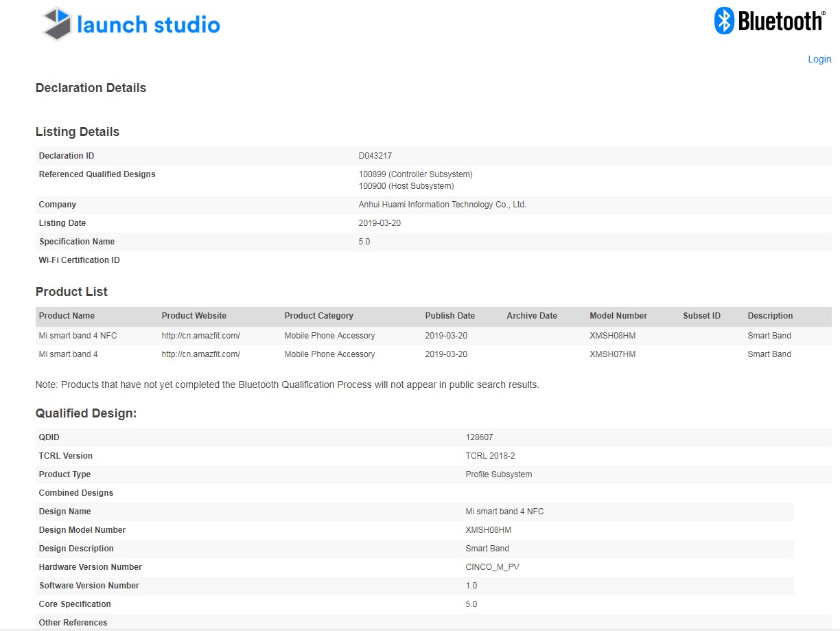Screen dimensions: 840x631
Task: Click the "Design Model Number" label
Action: click(x=82, y=530)
